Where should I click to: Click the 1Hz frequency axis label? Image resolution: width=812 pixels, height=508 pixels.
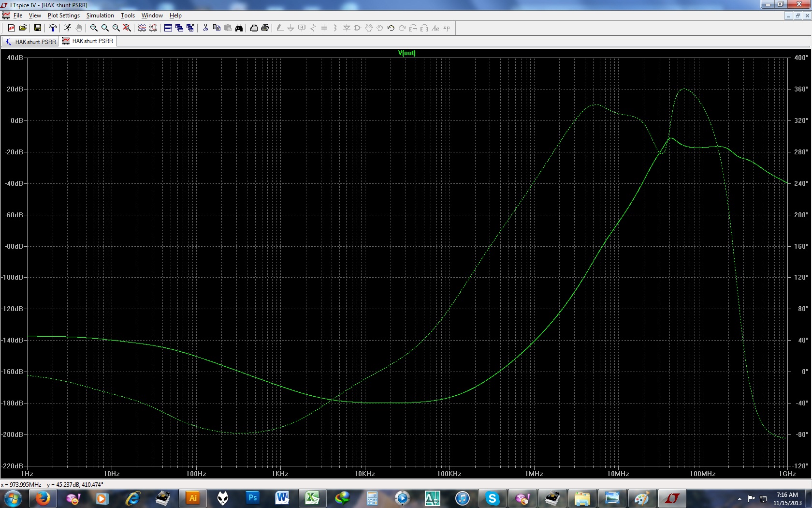pyautogui.click(x=27, y=474)
